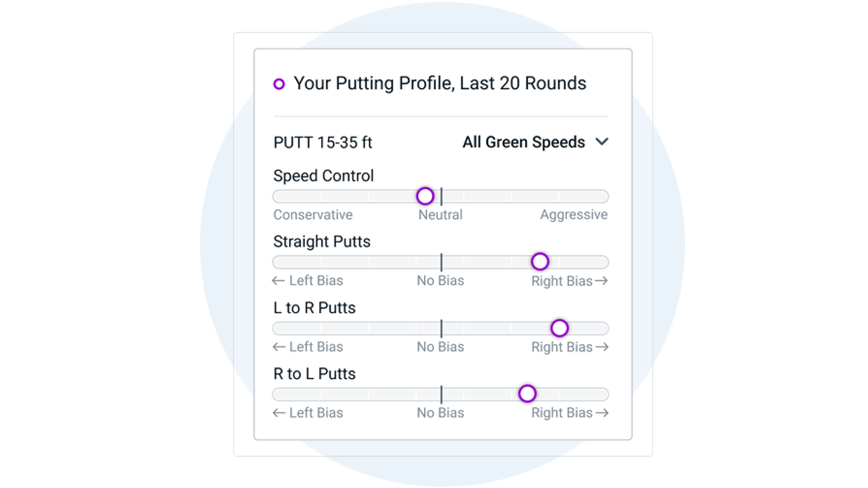The height and width of the screenshot is (488, 868).
Task: Open the All Green Speeds dropdown
Action: pos(535,142)
